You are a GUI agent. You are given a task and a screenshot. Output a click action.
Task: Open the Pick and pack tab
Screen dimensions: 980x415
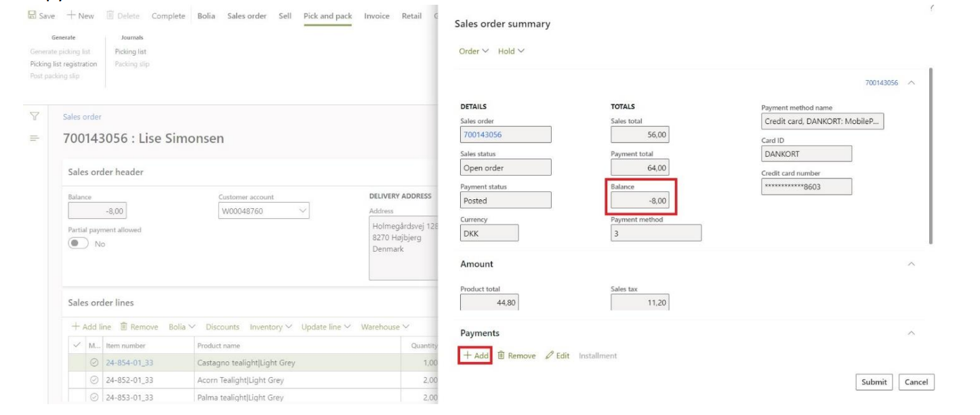click(x=327, y=16)
